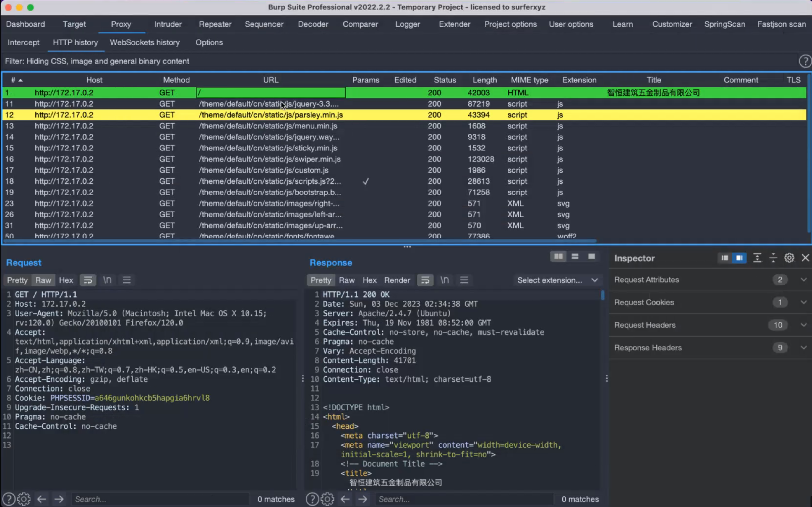812x507 pixels.
Task: Switch to Intercept sub-tab
Action: (23, 43)
